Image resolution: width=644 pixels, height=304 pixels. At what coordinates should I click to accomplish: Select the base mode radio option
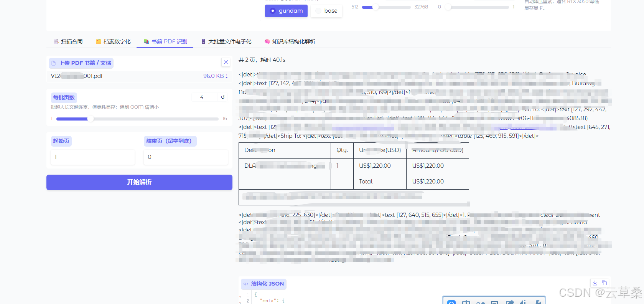point(326,11)
